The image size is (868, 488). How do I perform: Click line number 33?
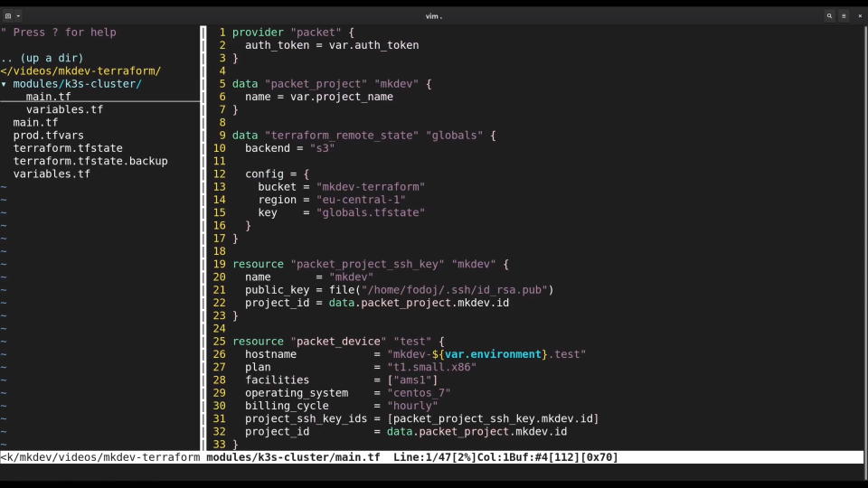[x=219, y=445]
